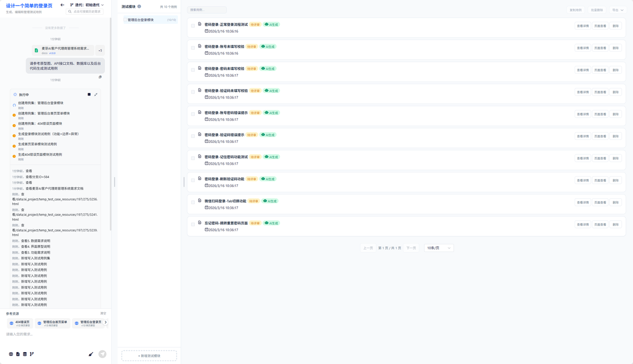Select the 管理后台登录模块 checkbox
This screenshot has width=633, height=364.
point(125,20)
